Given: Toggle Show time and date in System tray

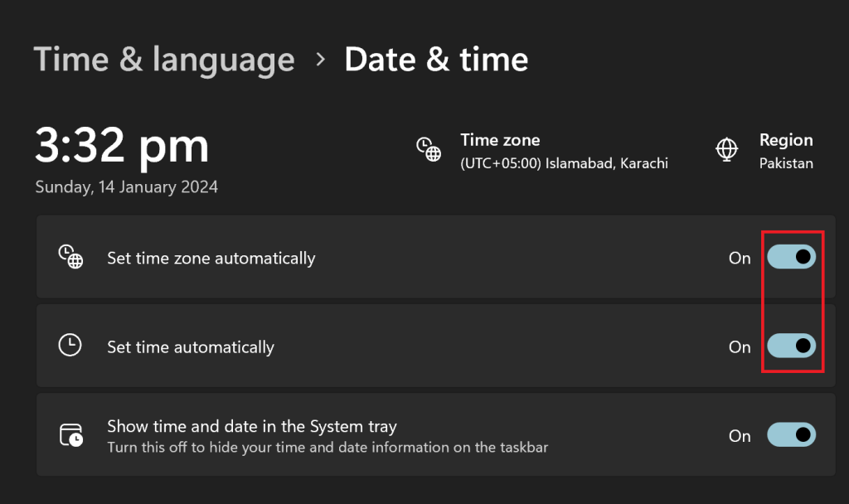Looking at the screenshot, I should tap(791, 435).
